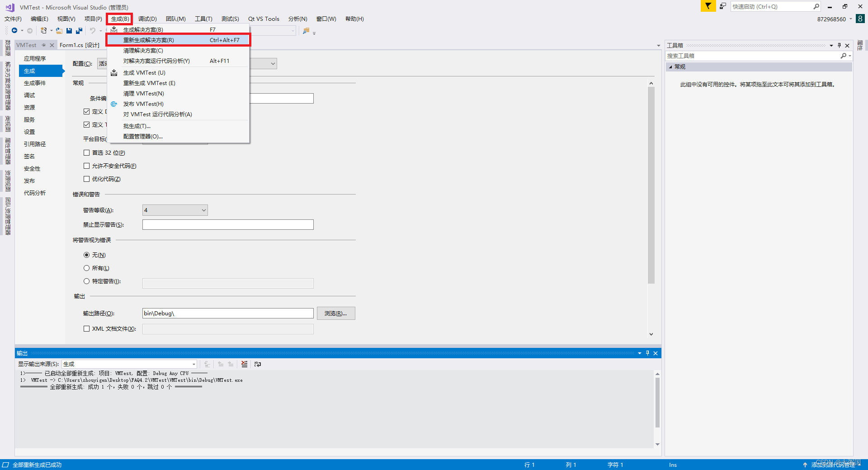This screenshot has height=470, width=868.
Task: Open 配置管理器(O)... menu item
Action: tap(178, 137)
